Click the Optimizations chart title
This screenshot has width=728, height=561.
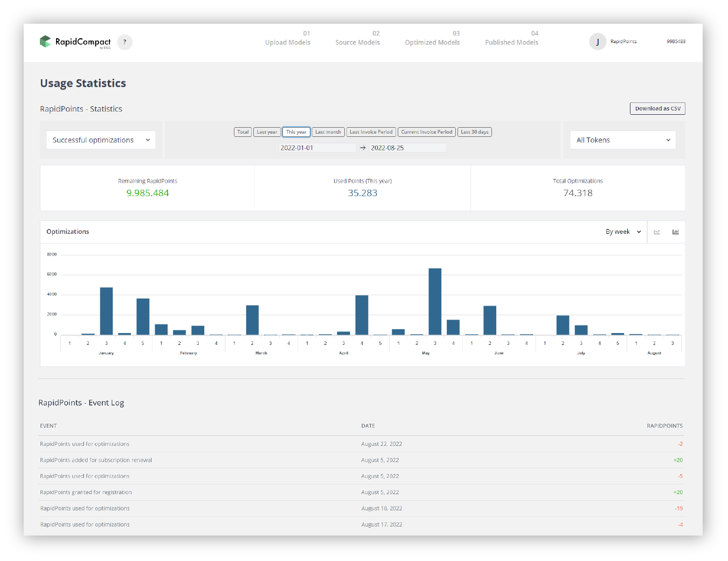click(x=68, y=232)
